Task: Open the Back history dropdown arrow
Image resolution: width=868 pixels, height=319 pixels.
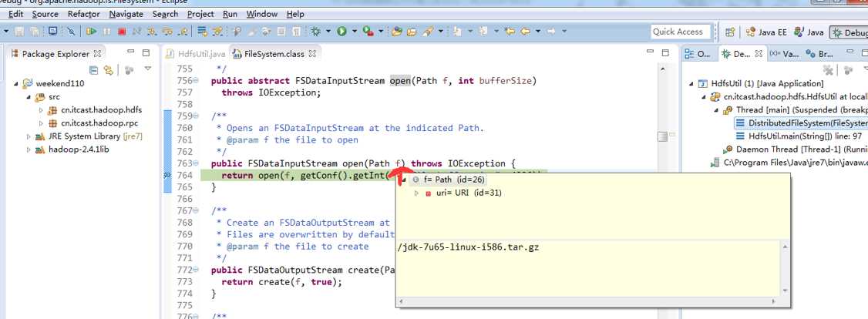Action: pyautogui.click(x=538, y=32)
